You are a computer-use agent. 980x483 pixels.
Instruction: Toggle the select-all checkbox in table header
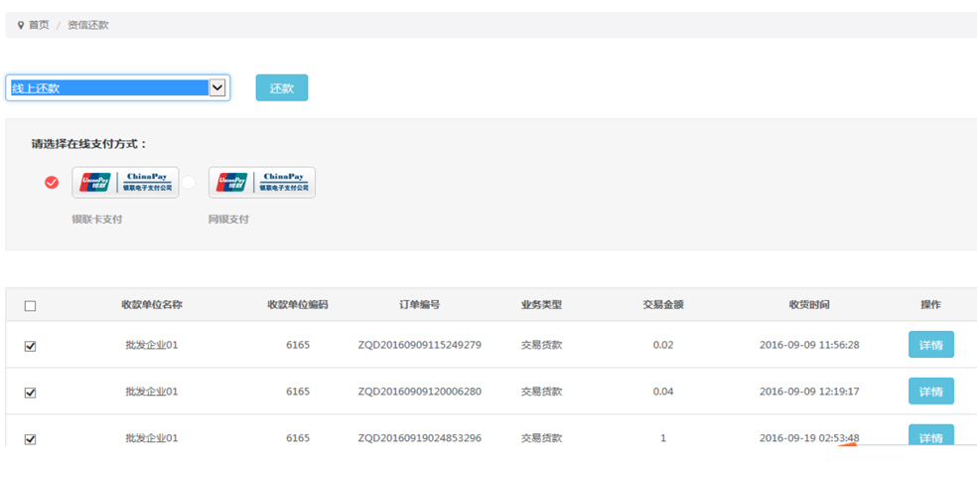(30, 306)
